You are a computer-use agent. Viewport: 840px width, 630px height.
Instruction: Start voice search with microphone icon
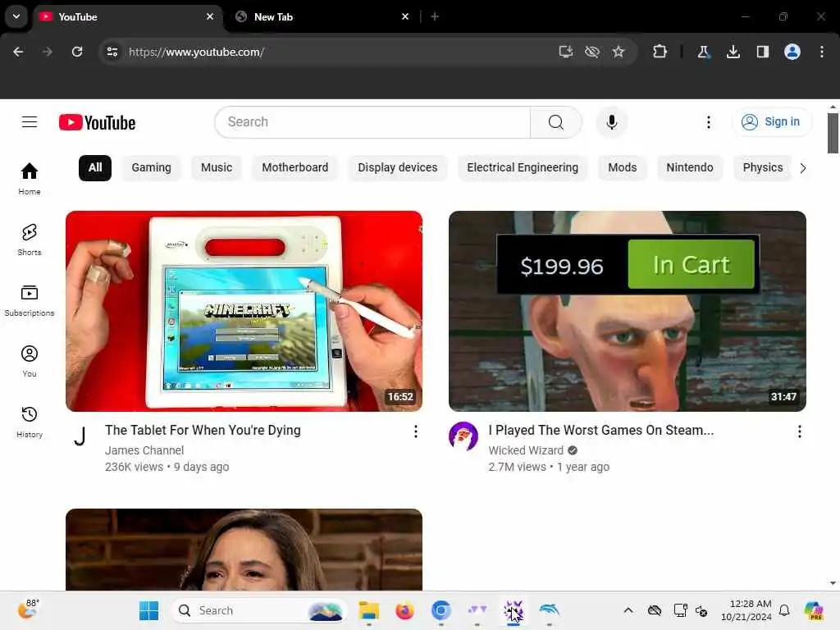click(x=611, y=122)
